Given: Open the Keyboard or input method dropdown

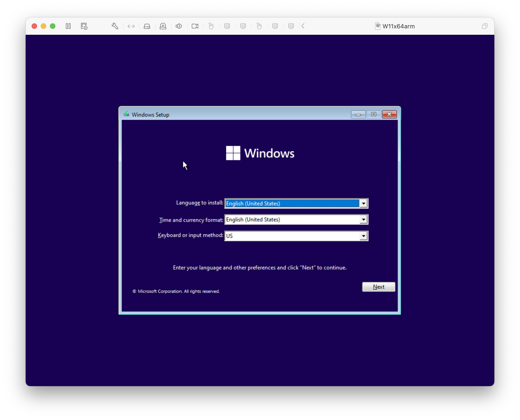Looking at the screenshot, I should [363, 236].
